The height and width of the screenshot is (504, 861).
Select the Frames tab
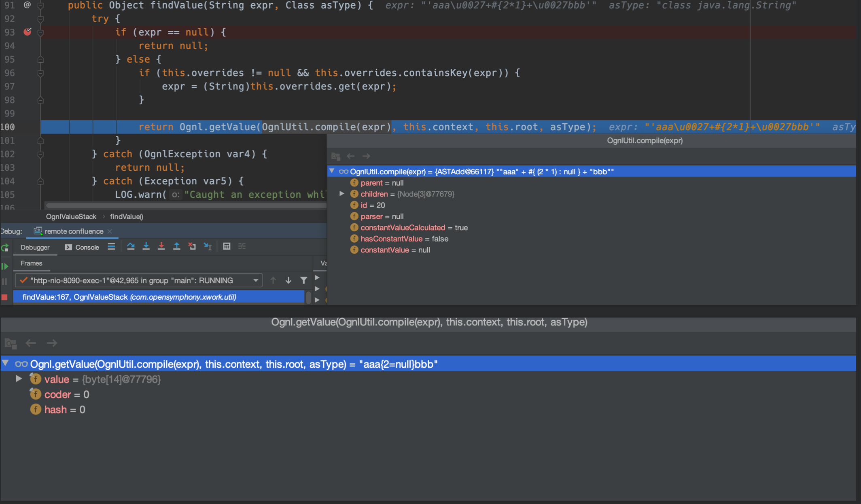pos(32,263)
